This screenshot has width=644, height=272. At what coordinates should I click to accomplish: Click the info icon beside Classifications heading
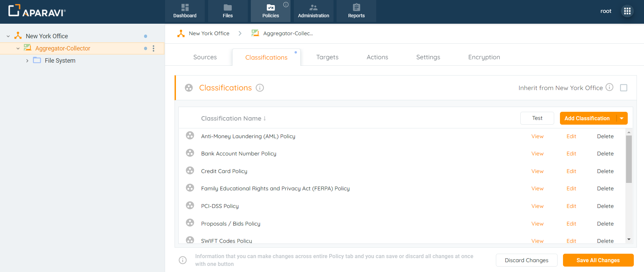click(x=260, y=88)
